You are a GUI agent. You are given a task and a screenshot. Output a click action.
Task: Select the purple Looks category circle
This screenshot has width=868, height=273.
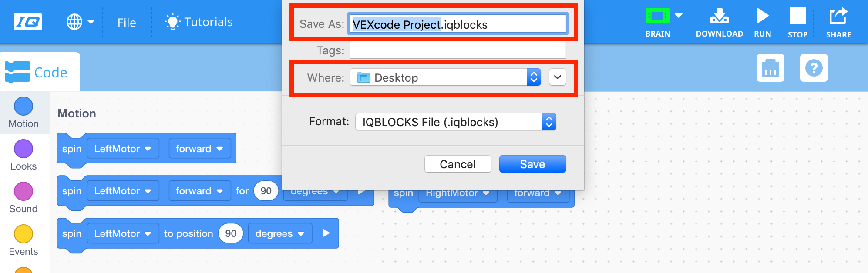pyautogui.click(x=24, y=149)
